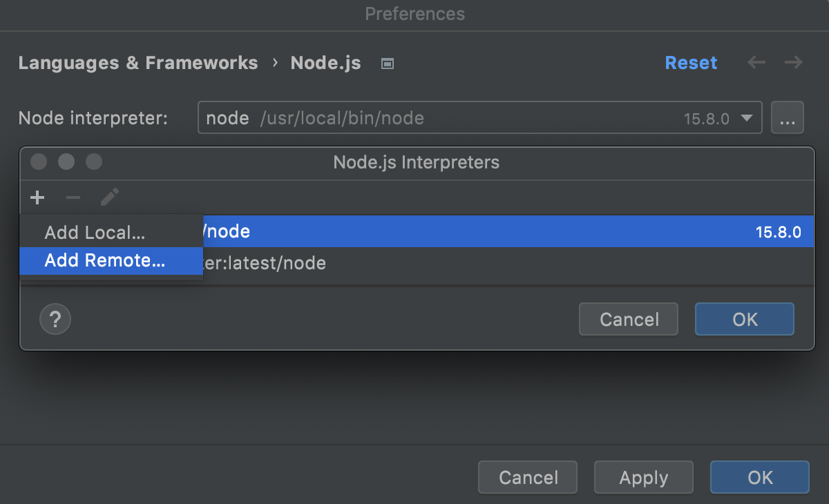Click the Add interpreter plus icon
The height and width of the screenshot is (504, 829).
pos(37,197)
